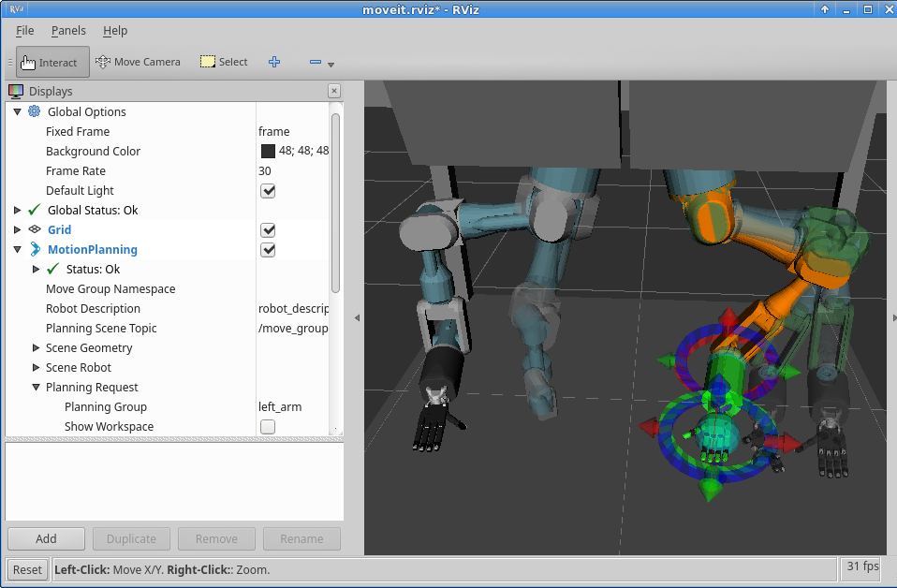Collapse the left panel with arrow handle
This screenshot has width=897, height=588.
click(357, 317)
